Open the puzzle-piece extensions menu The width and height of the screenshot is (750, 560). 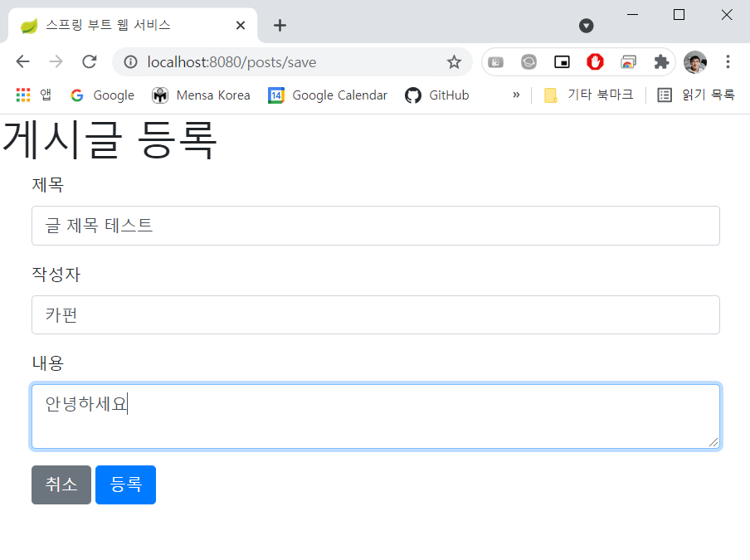point(661,61)
